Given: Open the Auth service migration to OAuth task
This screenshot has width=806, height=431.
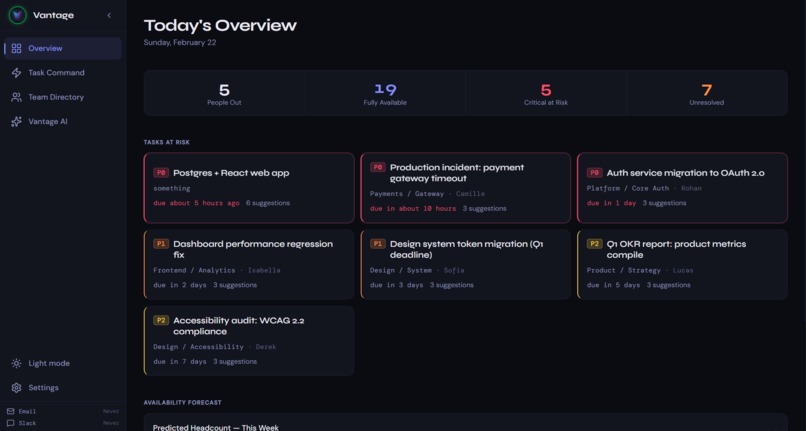Looking at the screenshot, I should tap(682, 188).
